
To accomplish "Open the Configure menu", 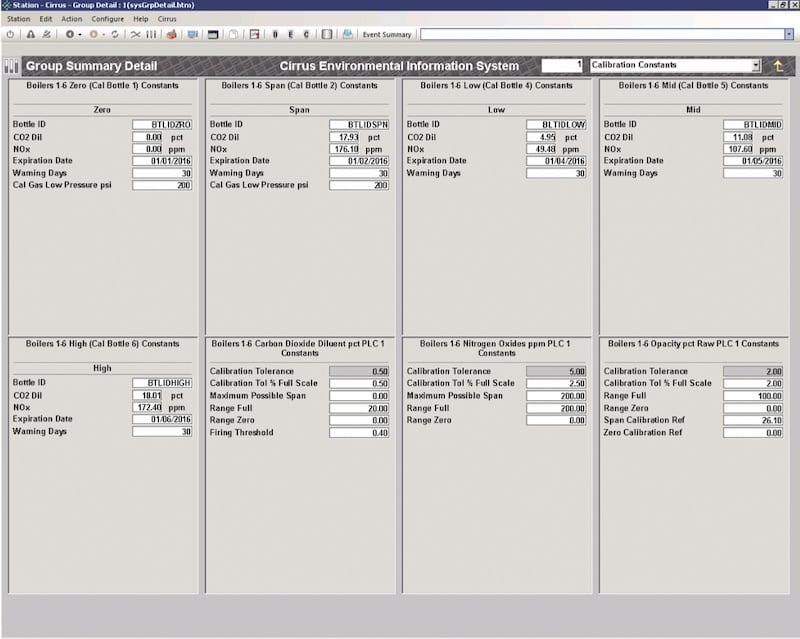I will [x=108, y=19].
